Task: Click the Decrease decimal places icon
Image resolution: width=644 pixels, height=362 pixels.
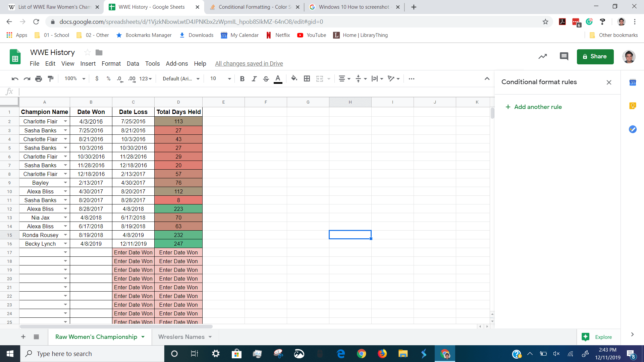Action: pos(119,78)
